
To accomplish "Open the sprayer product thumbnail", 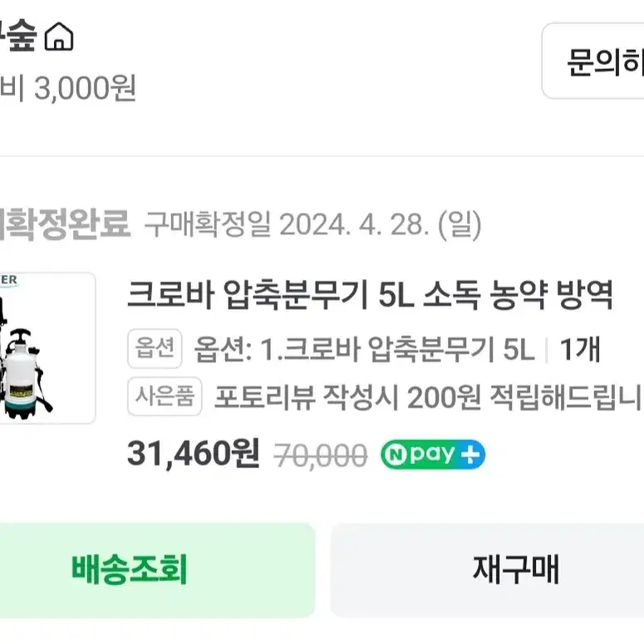I will [x=47, y=348].
